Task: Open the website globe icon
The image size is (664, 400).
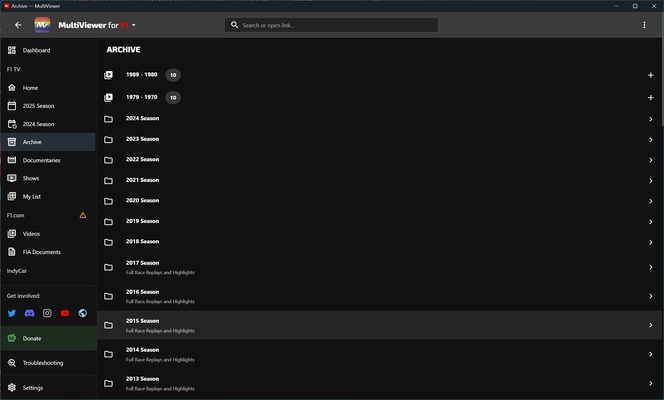Action: coord(83,313)
